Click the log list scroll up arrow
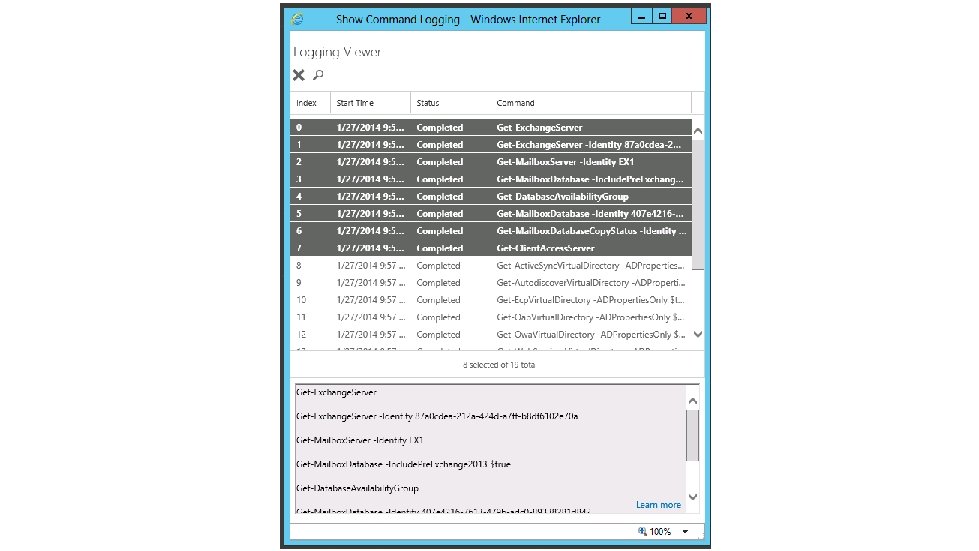 coord(698,131)
